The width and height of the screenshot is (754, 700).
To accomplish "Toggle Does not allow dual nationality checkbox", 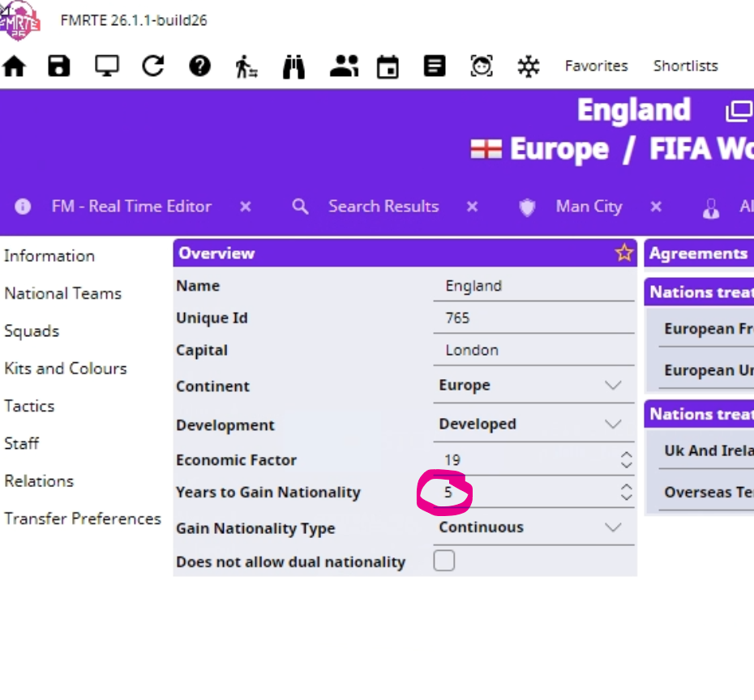I will [444, 561].
